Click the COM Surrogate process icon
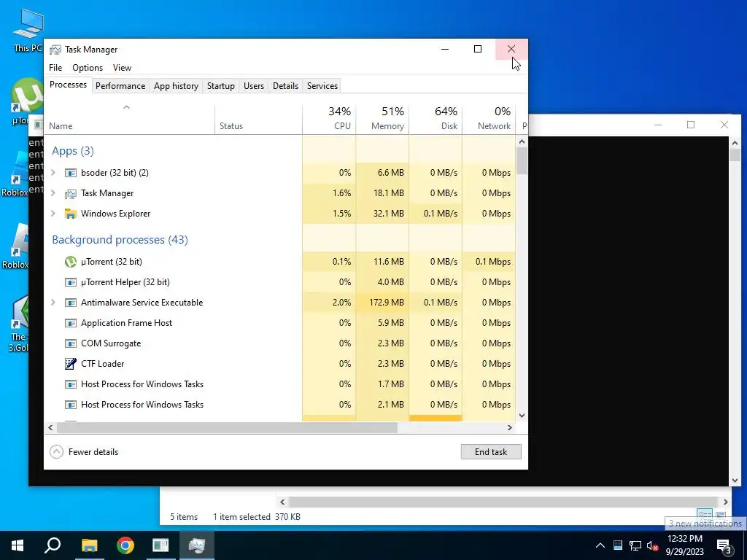 click(71, 344)
